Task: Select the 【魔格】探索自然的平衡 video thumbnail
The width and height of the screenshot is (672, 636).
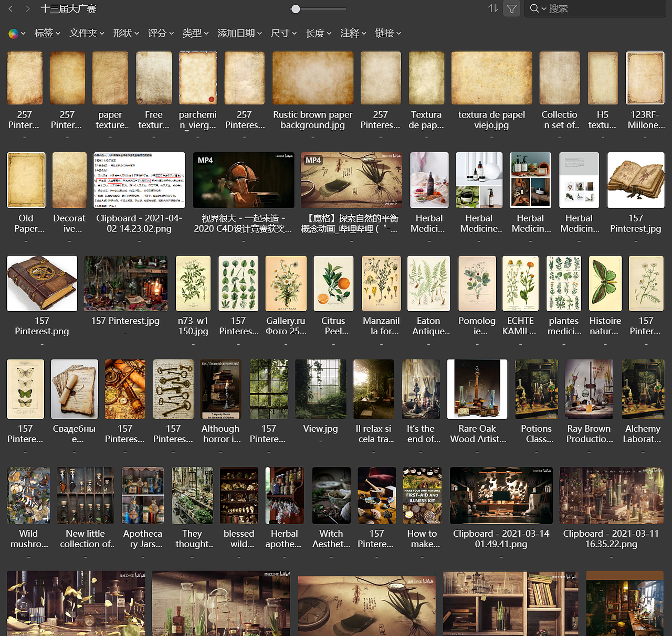Action: [x=351, y=181]
